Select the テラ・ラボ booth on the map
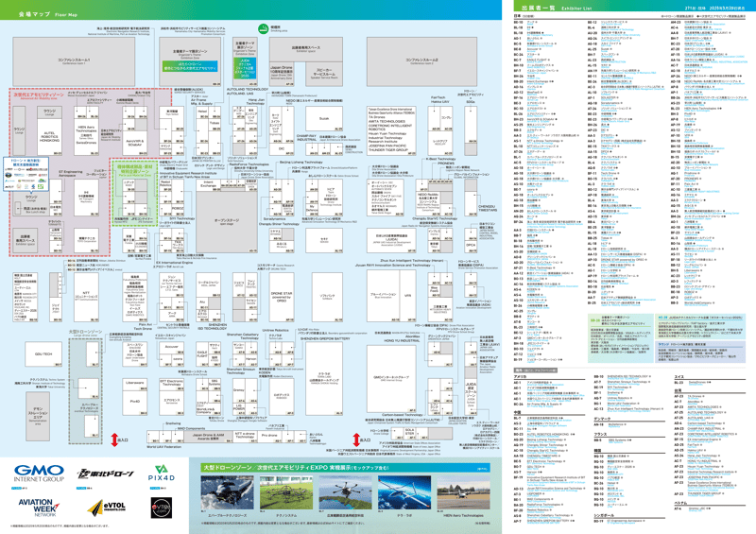This screenshot has width=756, height=534. 324,379
